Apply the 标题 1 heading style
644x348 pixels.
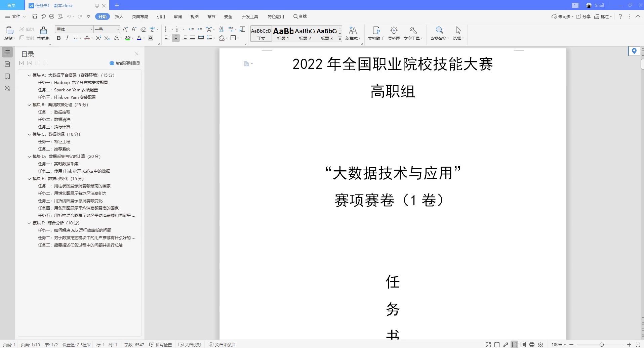(283, 34)
